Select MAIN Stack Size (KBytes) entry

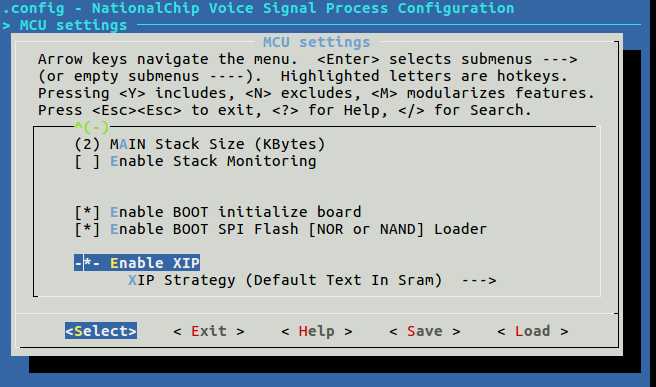pyautogui.click(x=200, y=144)
